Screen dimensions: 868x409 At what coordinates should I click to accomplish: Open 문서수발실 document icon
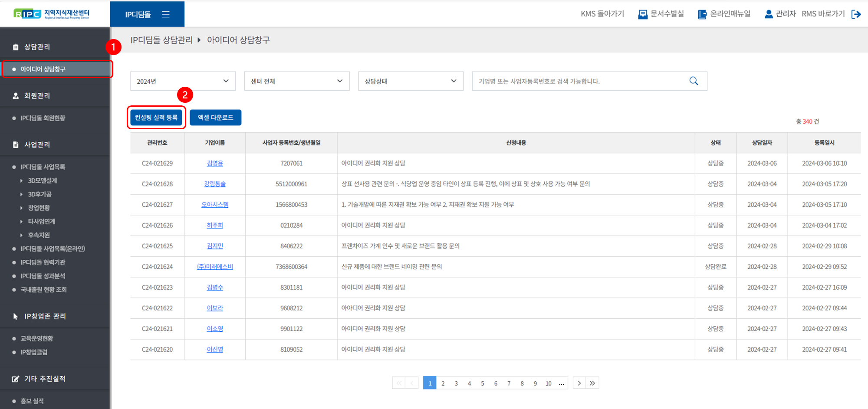(642, 14)
